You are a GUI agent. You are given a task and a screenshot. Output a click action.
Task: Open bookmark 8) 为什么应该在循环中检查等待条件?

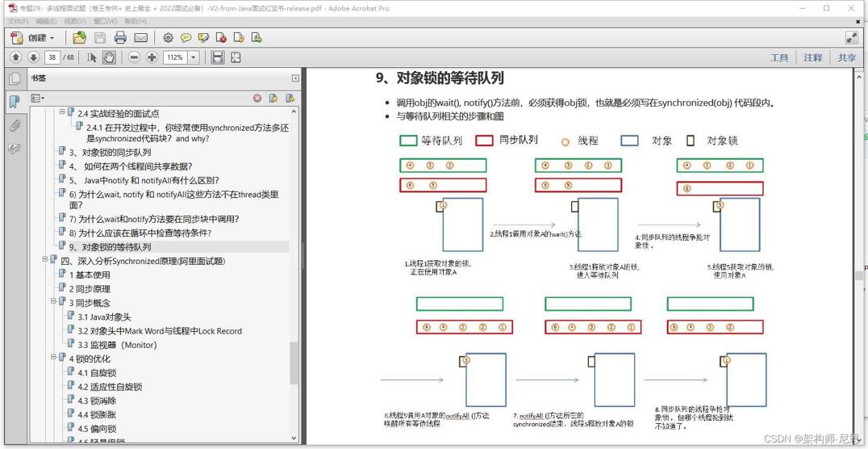pos(140,233)
